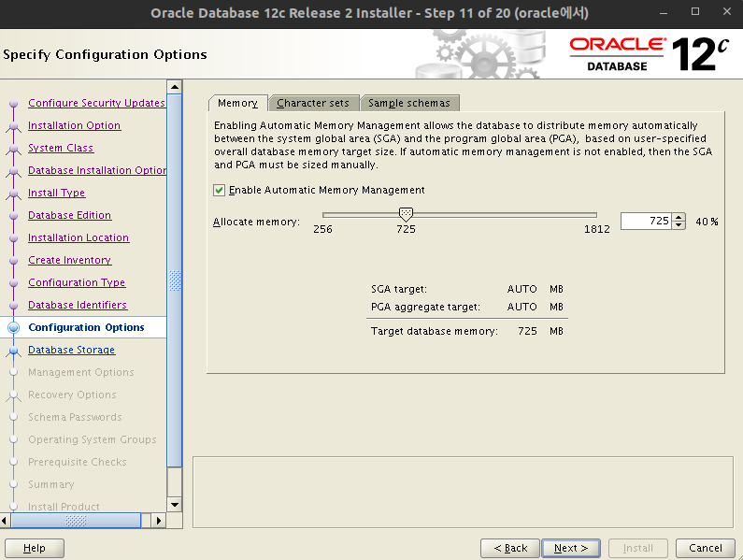Click the 1812 maximum slider label

[596, 229]
